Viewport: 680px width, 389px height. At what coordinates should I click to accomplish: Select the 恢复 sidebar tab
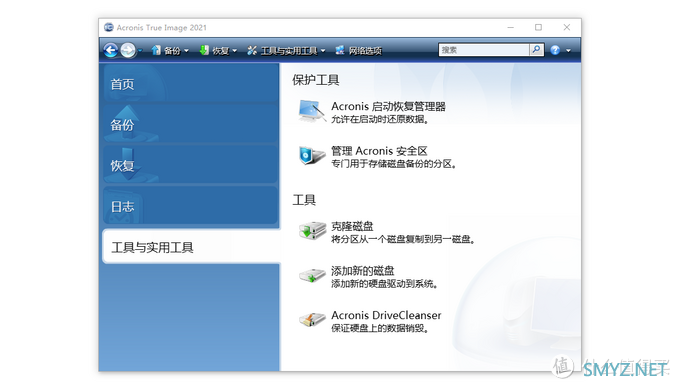click(x=191, y=164)
